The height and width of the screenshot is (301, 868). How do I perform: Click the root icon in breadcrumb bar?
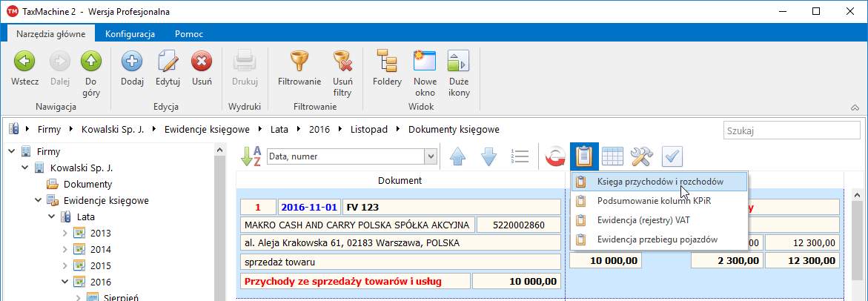click(x=14, y=130)
